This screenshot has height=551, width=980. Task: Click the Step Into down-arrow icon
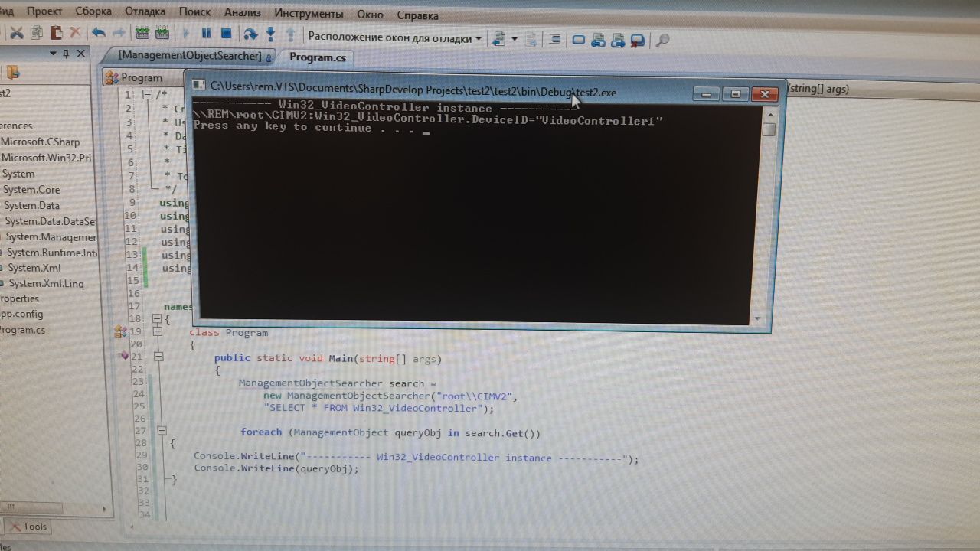tap(270, 34)
